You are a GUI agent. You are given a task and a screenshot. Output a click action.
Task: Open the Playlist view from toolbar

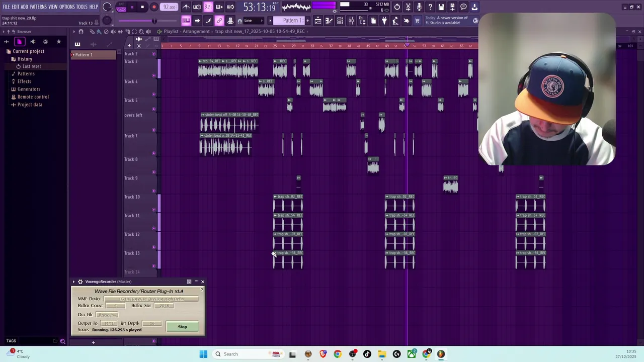318,21
